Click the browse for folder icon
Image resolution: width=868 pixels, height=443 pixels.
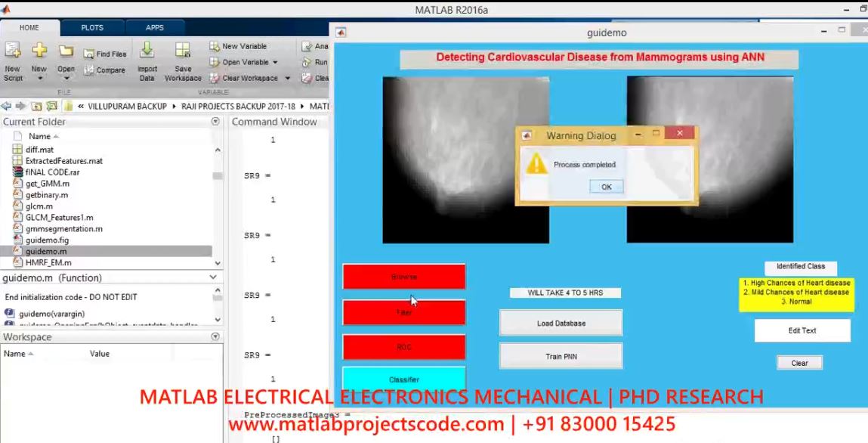(52, 106)
